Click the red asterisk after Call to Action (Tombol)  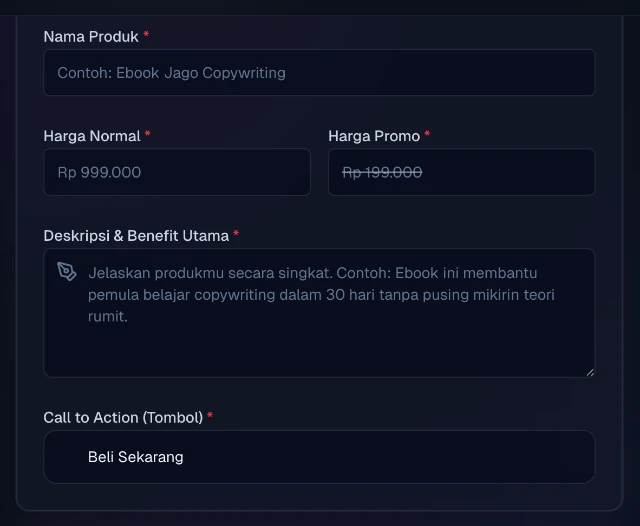[210, 416]
